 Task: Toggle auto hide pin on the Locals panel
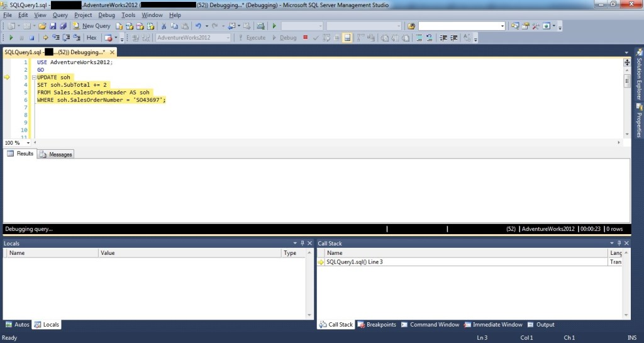pos(303,243)
